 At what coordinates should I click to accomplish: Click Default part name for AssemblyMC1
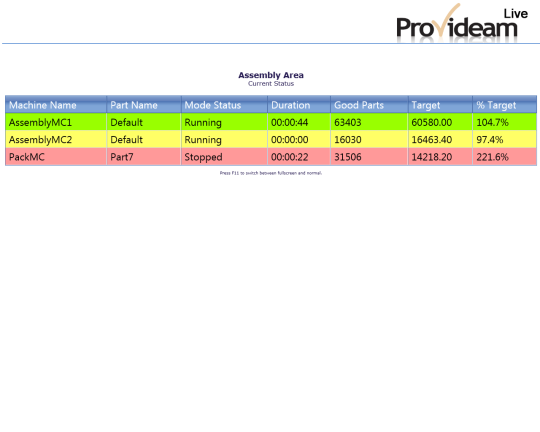(144, 122)
